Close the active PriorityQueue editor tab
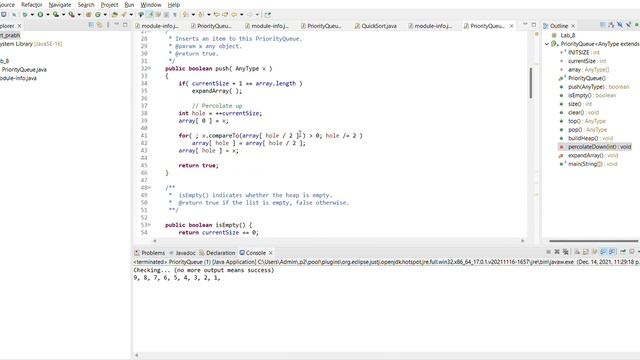This screenshot has width=640, height=360. click(x=511, y=26)
